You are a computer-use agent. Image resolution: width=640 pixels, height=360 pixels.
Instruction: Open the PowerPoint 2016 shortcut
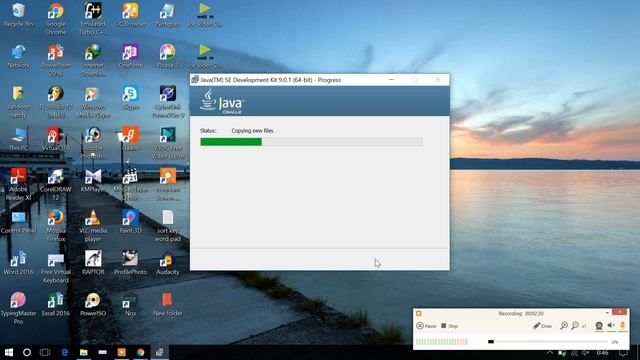(x=56, y=60)
